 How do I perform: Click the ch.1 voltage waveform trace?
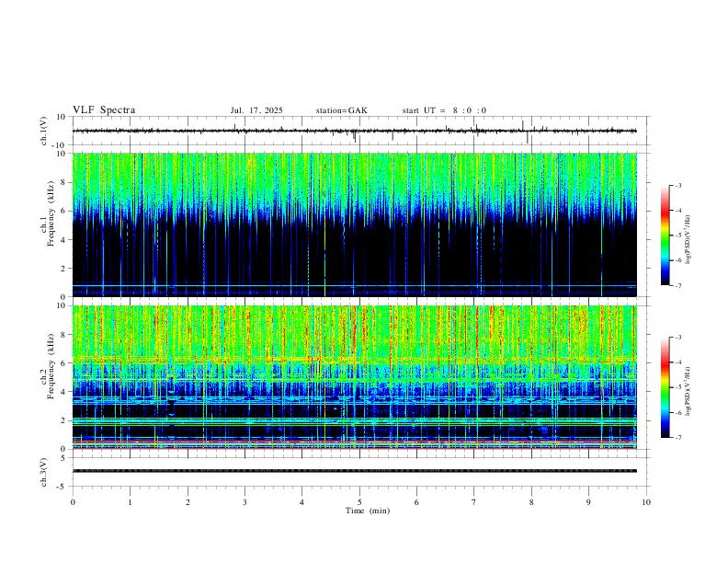[355, 131]
